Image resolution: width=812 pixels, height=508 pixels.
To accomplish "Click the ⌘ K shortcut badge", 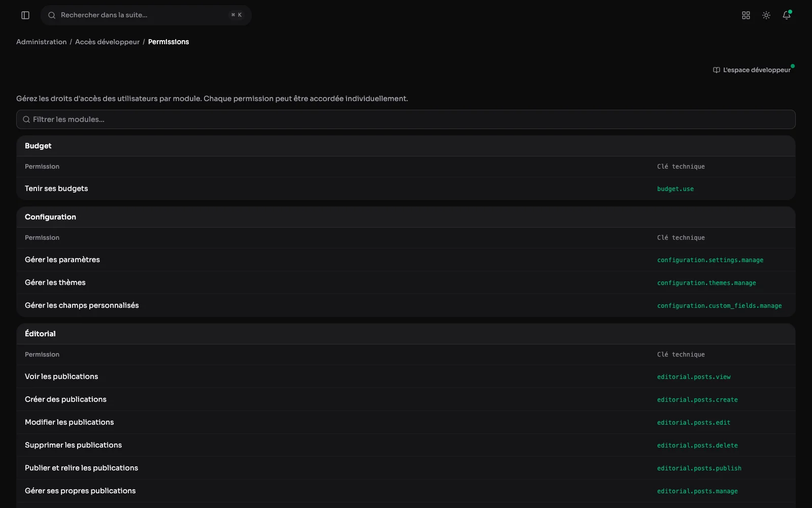I will [236, 15].
